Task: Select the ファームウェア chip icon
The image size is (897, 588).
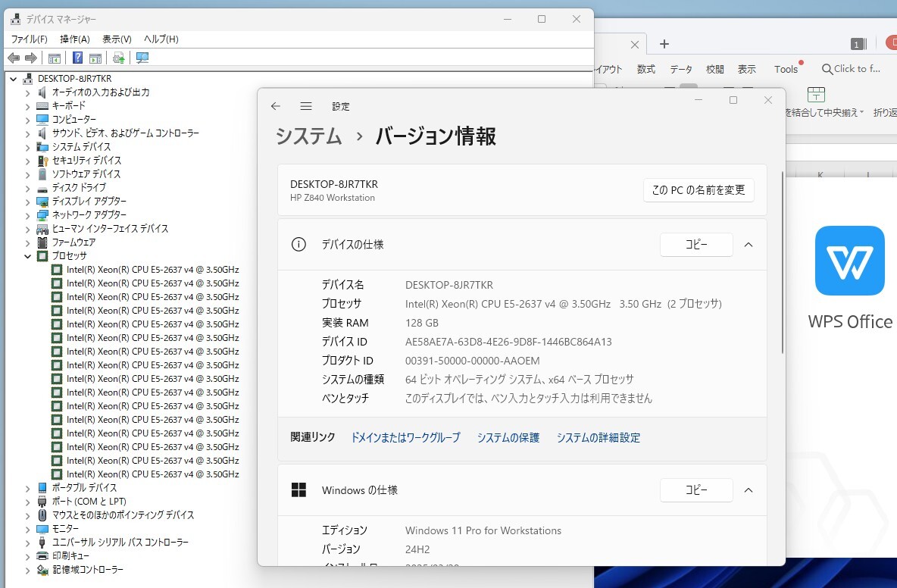Action: [x=42, y=242]
